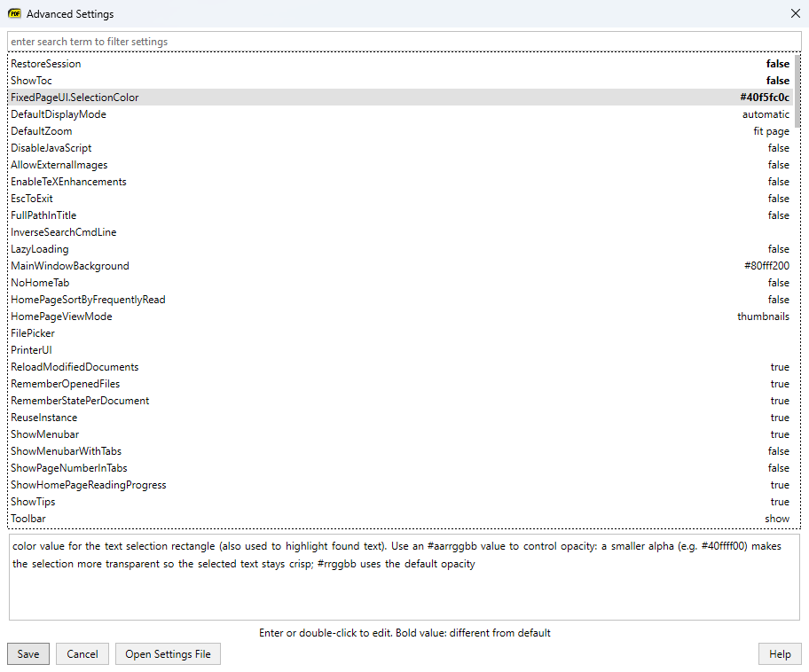Select the LazyLoading setting

pos(400,249)
